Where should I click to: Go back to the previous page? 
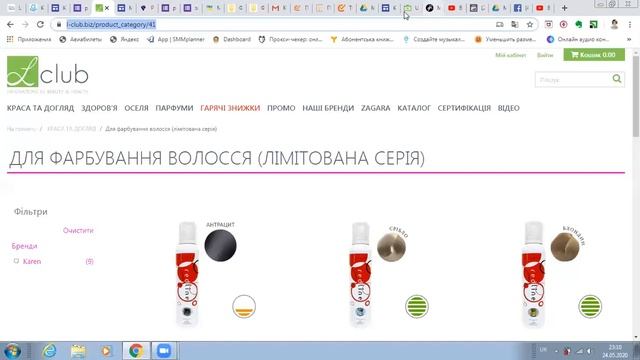click(x=10, y=24)
